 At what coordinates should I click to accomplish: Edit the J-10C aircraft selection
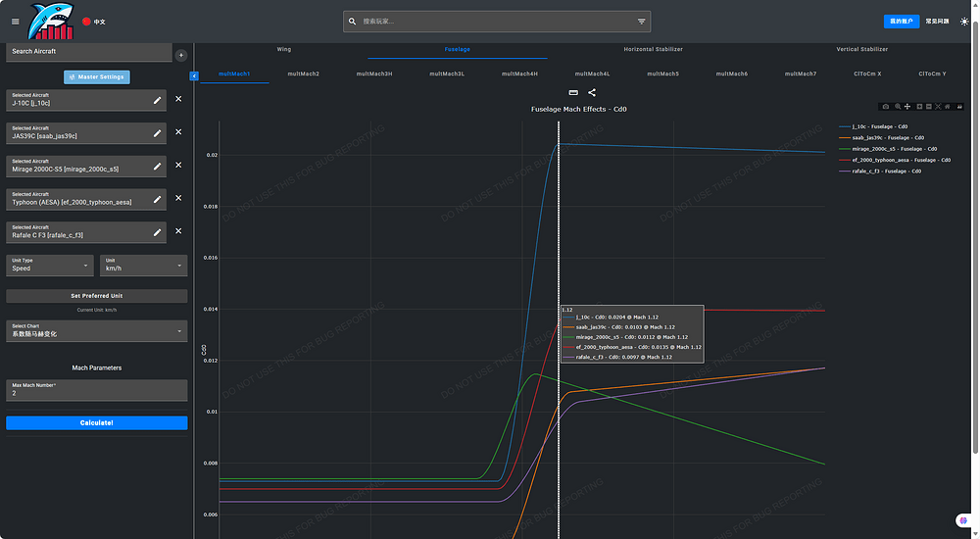click(x=157, y=100)
